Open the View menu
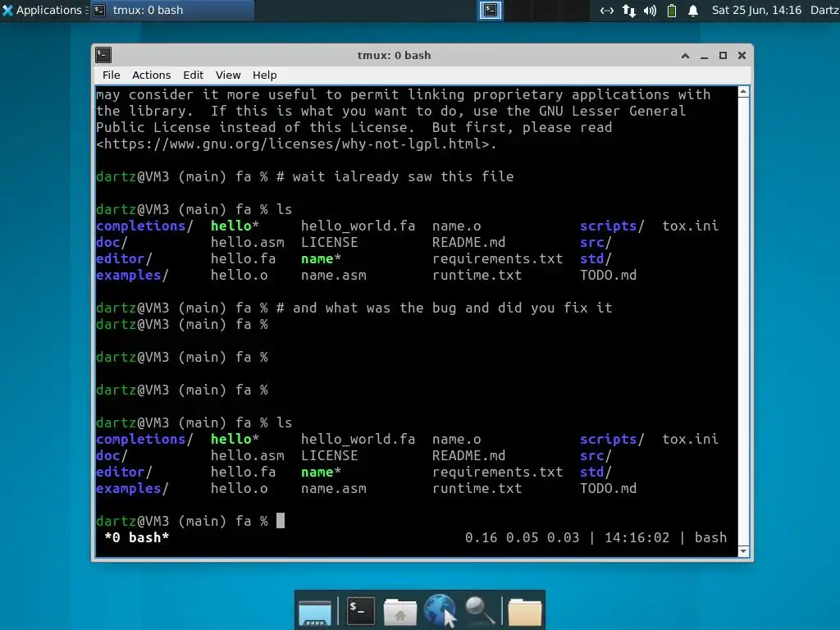Screen dimensions: 840x630 pyautogui.click(x=228, y=75)
